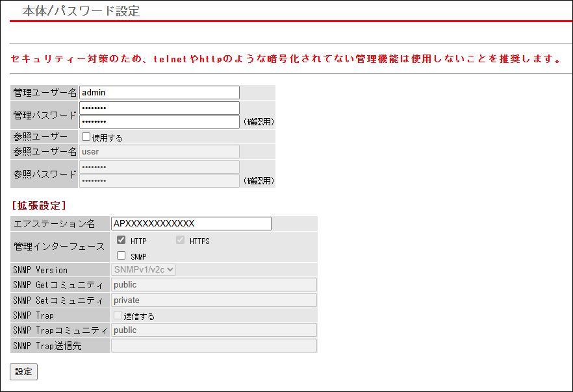Enable the 参照ユーザー 使用する checkbox
The image size is (573, 392).
86,136
